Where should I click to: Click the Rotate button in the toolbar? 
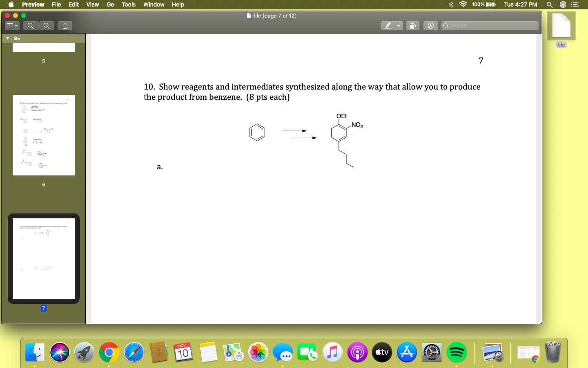point(412,25)
